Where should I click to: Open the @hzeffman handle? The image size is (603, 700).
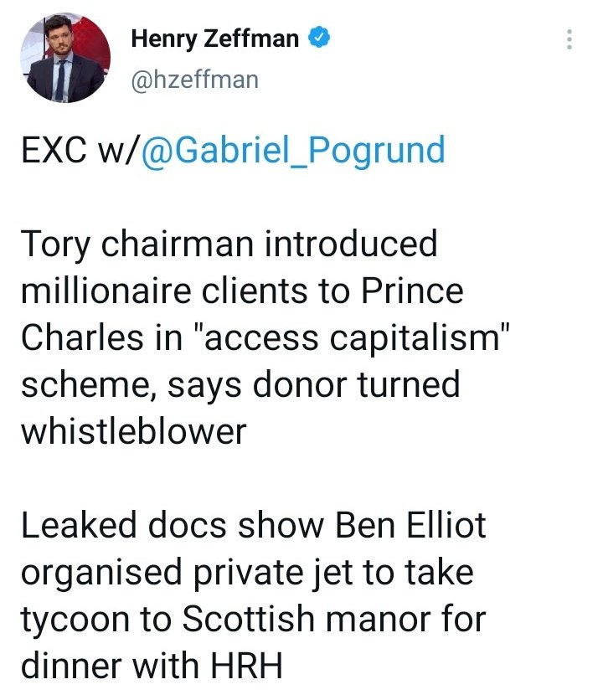pos(195,80)
